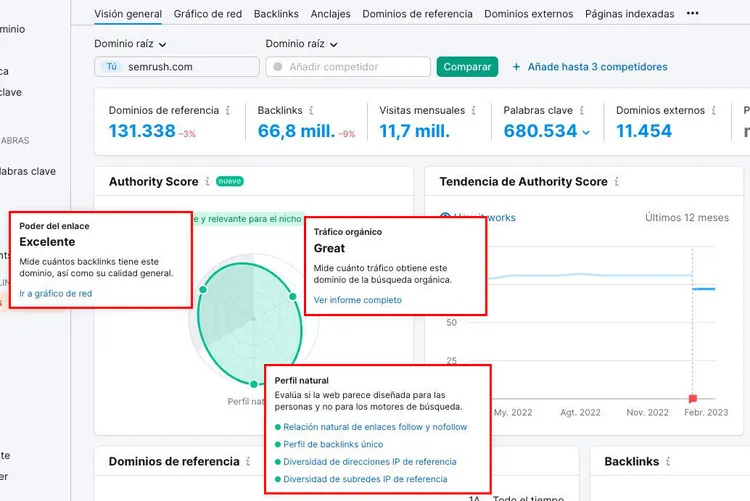Show info icon for Dominios externos metric
This screenshot has height=501, width=750.
(x=713, y=110)
